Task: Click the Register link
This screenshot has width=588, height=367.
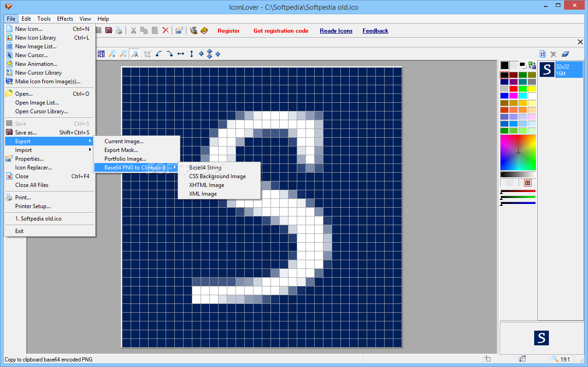Action: 229,31
